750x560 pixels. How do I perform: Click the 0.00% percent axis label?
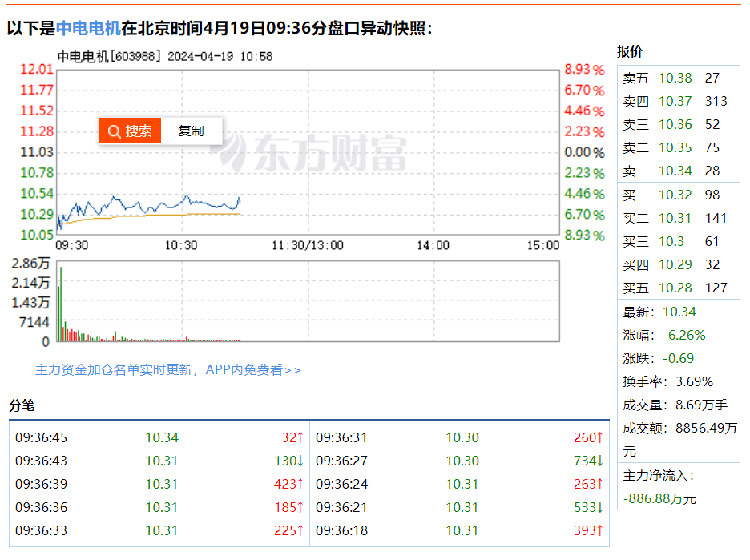[584, 152]
